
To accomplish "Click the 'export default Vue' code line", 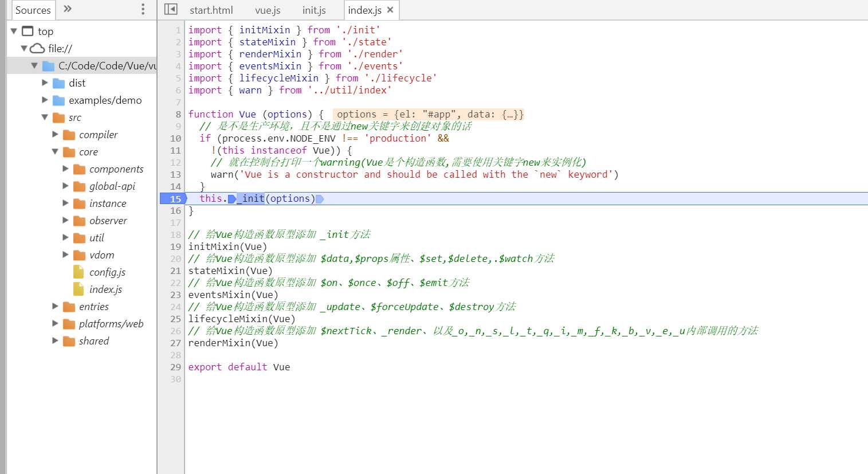I will (239, 367).
